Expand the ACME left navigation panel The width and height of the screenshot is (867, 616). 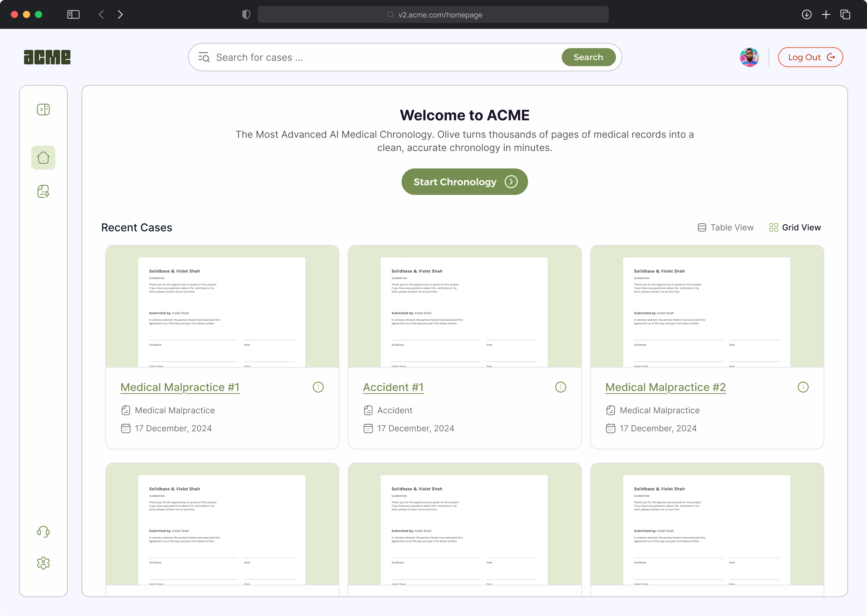click(x=43, y=110)
